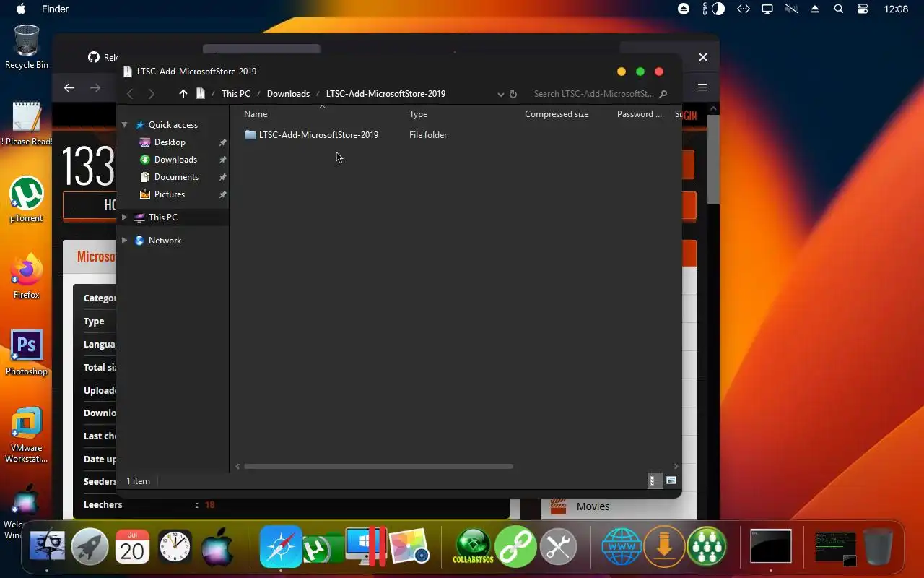Open the clock icon in the dock
This screenshot has height=578, width=924.
[x=175, y=547]
